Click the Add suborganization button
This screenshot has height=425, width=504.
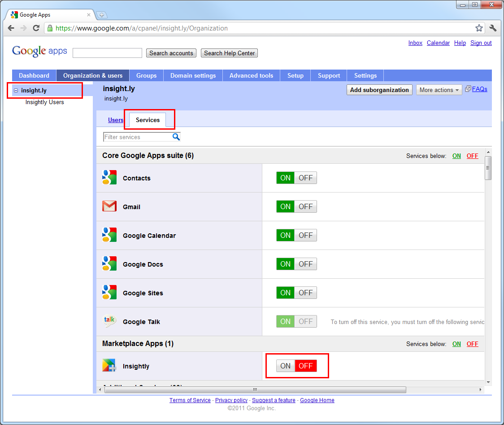click(379, 90)
